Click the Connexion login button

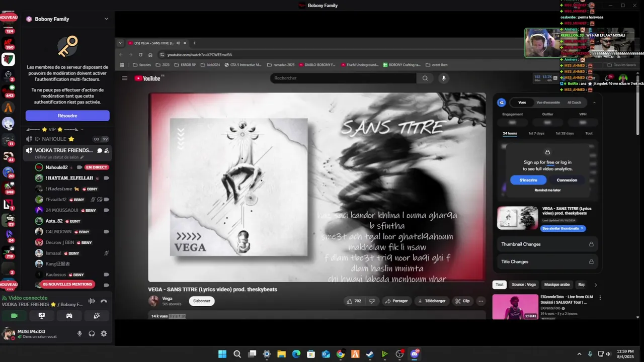point(567,180)
